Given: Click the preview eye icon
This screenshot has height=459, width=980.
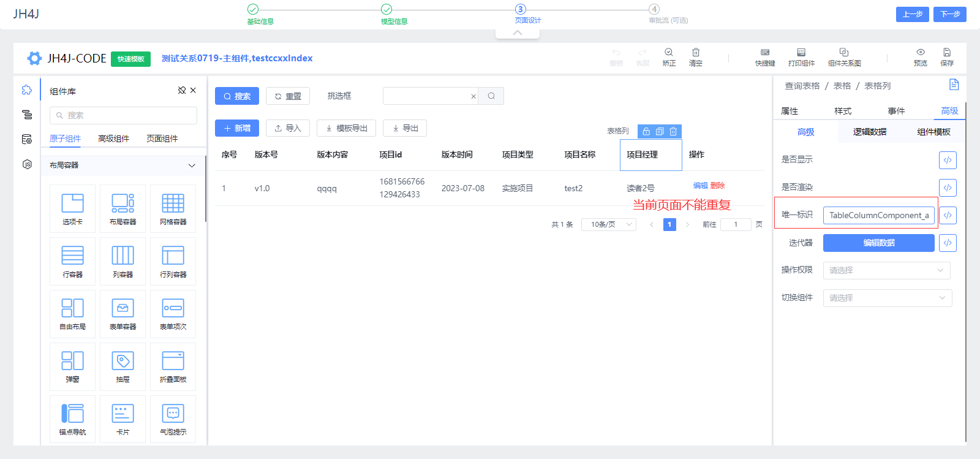Looking at the screenshot, I should [921, 53].
